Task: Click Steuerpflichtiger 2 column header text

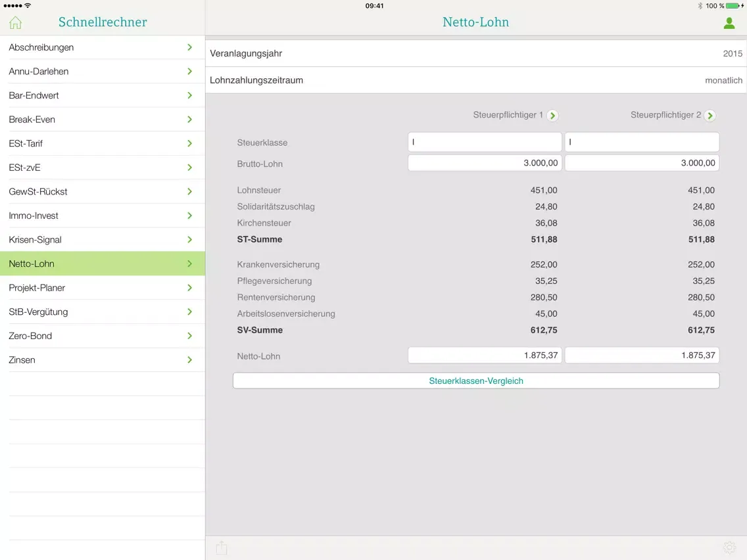Action: tap(665, 115)
